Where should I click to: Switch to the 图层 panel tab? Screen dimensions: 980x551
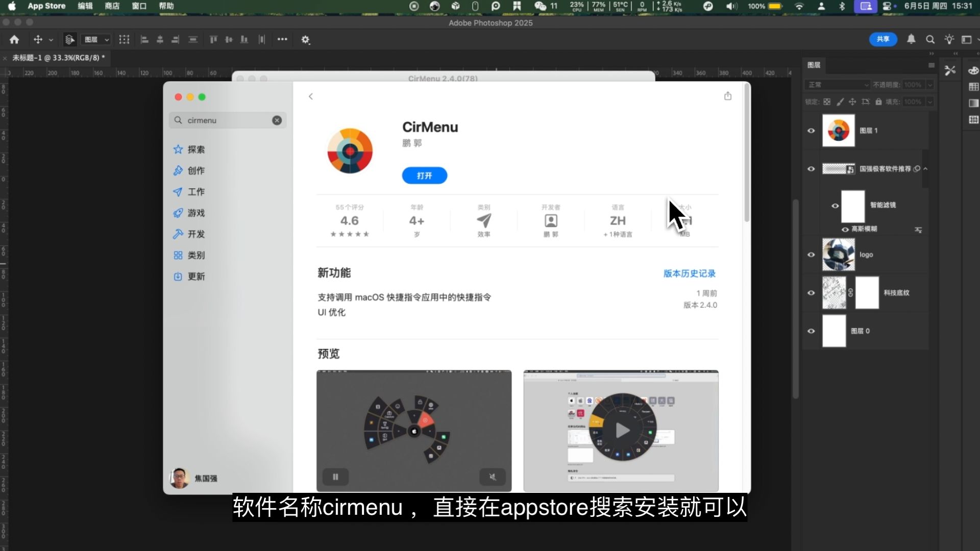[814, 65]
